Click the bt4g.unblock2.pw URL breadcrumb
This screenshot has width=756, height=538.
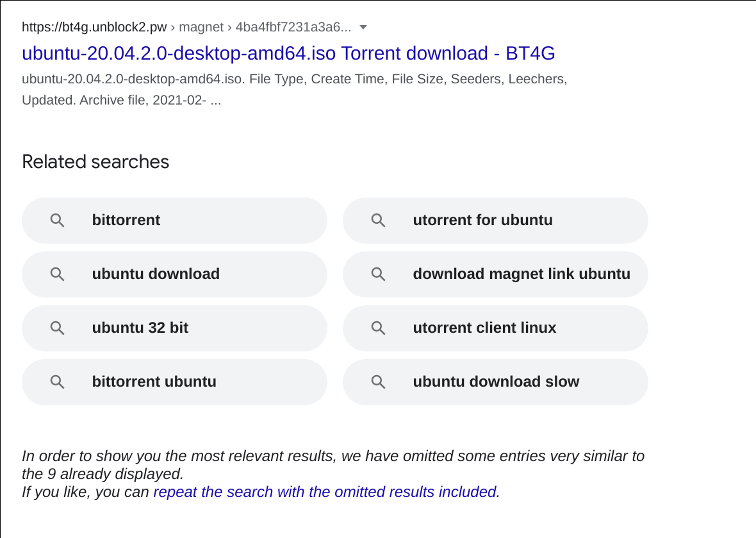(95, 27)
